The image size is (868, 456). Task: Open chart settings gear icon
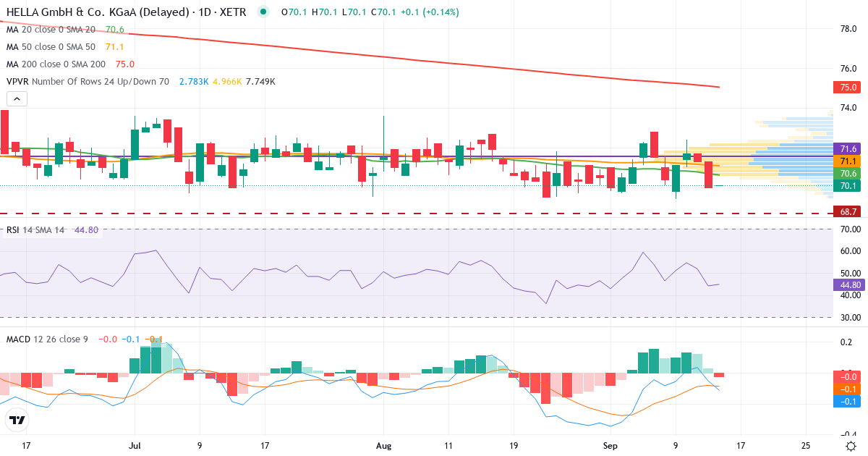tap(850, 444)
